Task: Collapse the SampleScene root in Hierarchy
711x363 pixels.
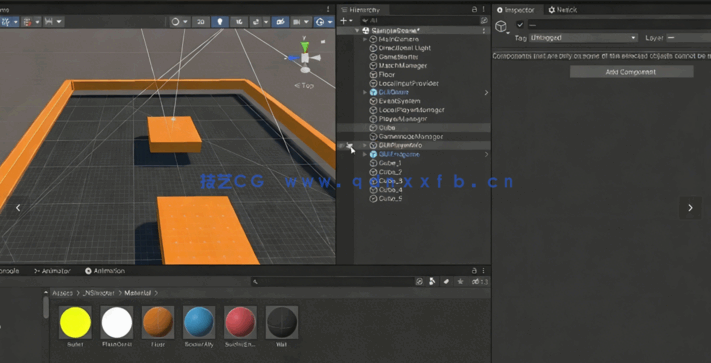Action: click(x=357, y=30)
